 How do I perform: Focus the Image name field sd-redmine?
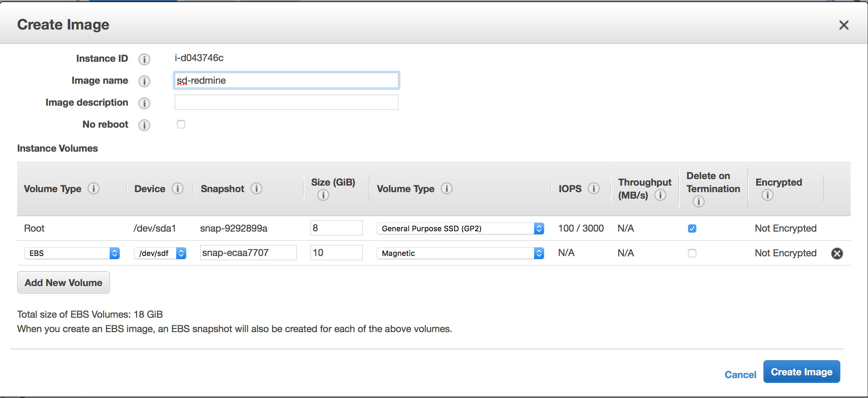coord(287,80)
